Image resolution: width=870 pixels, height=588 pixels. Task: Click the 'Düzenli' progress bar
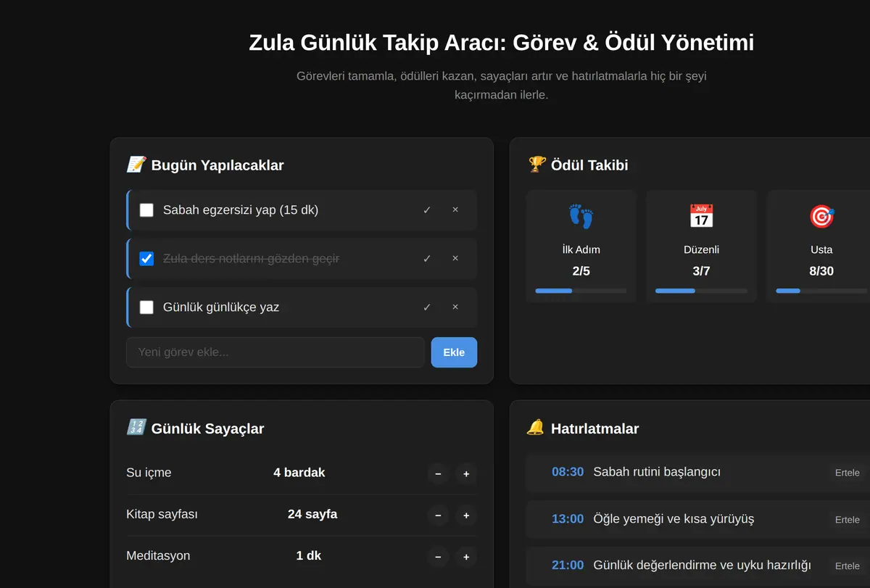(x=701, y=291)
